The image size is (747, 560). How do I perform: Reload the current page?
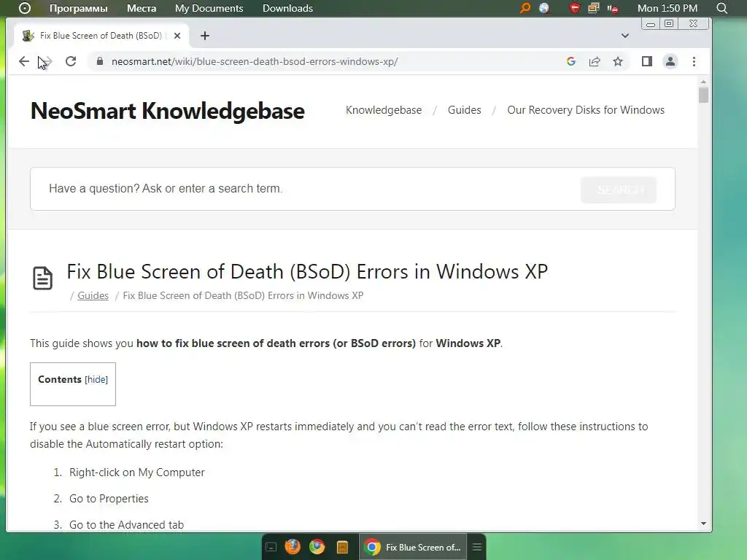(x=71, y=61)
